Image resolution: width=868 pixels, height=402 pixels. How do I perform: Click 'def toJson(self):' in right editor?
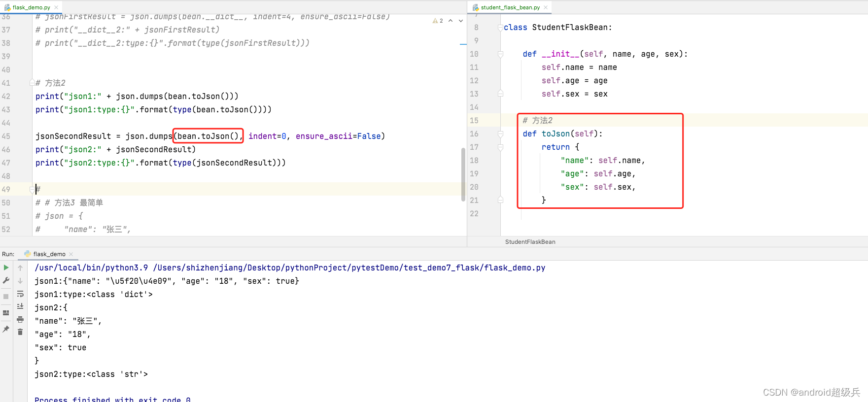click(562, 134)
